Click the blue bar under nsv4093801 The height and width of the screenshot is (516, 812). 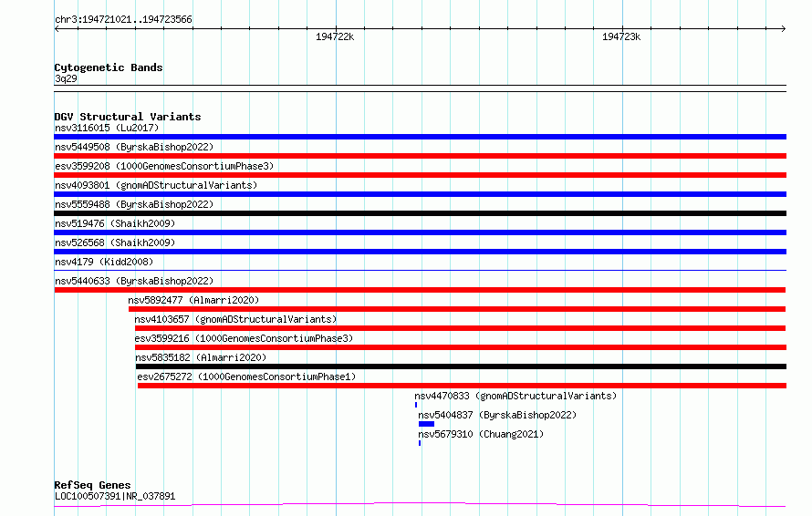pyautogui.click(x=420, y=194)
